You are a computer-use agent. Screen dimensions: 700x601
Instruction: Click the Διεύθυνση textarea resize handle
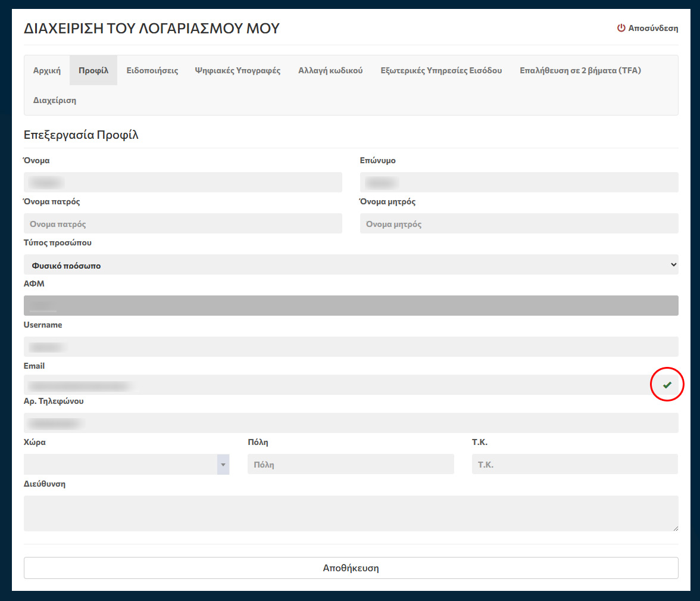(x=676, y=528)
